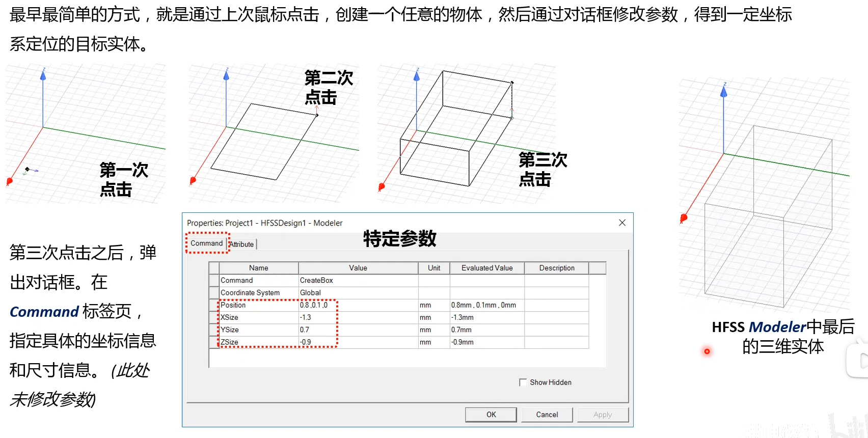Click the Name column header
The image size is (868, 438).
(x=259, y=268)
